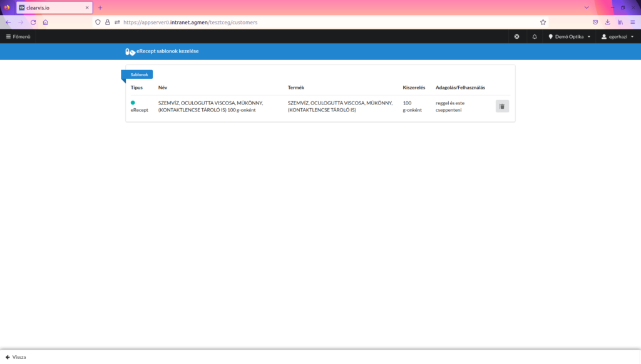641x364 pixels.
Task: Go back using the Vissza link
Action: (x=16, y=357)
